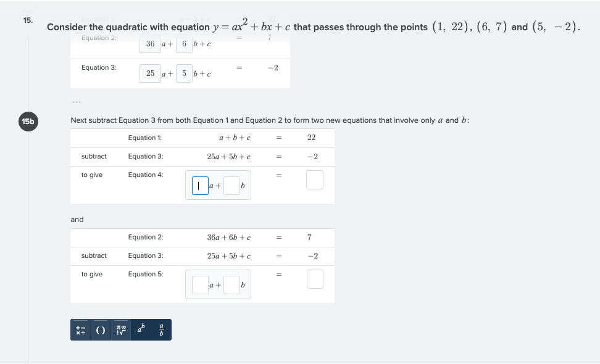Open the symbols palette with π and square root

click(120, 330)
